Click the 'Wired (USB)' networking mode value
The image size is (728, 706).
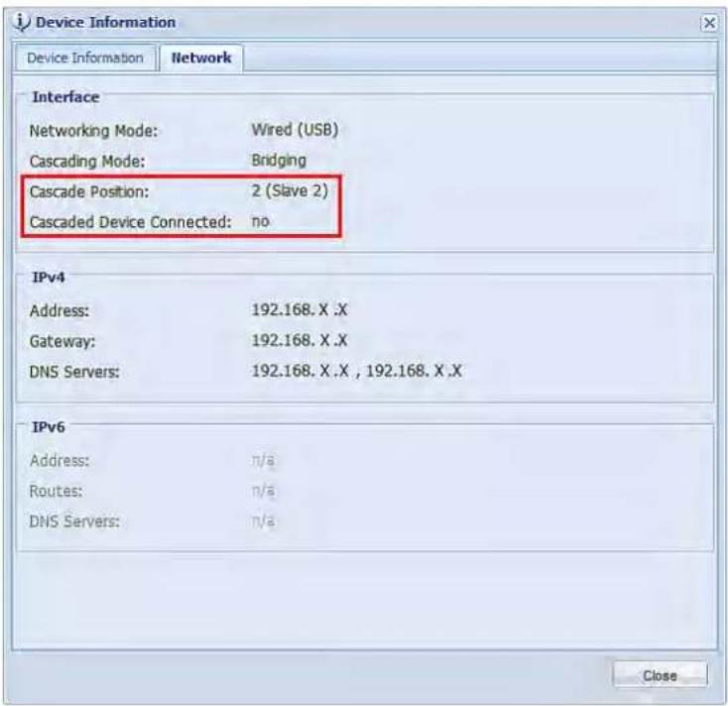pyautogui.click(x=295, y=130)
